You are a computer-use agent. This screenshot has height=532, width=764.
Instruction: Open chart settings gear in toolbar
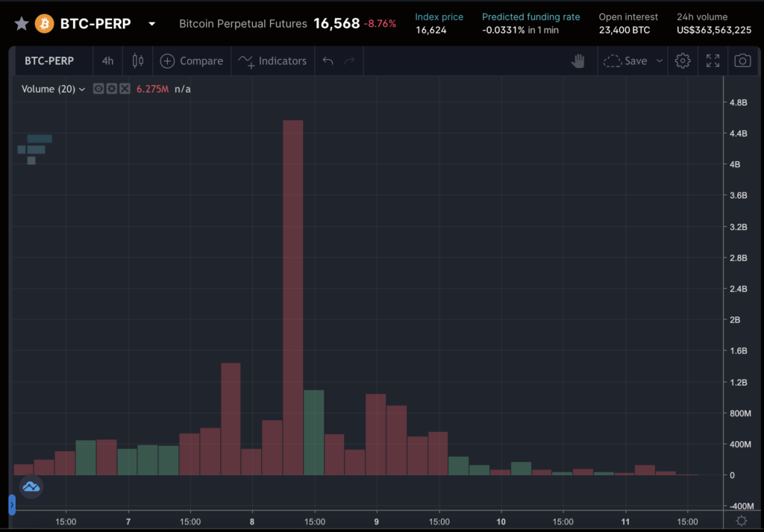[x=683, y=61]
